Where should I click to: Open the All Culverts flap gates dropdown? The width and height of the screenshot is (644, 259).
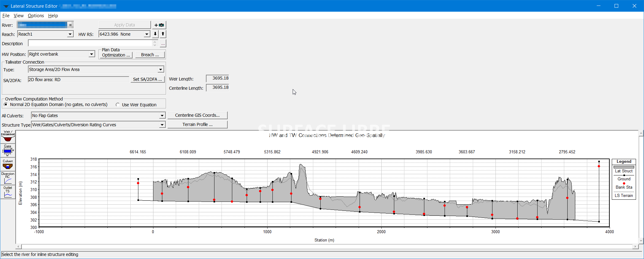click(x=162, y=116)
